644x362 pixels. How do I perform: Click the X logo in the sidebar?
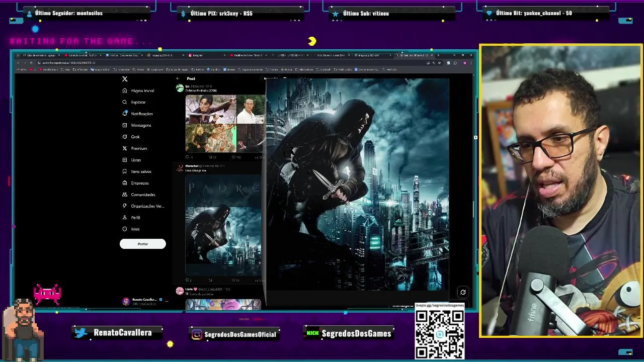click(x=125, y=79)
